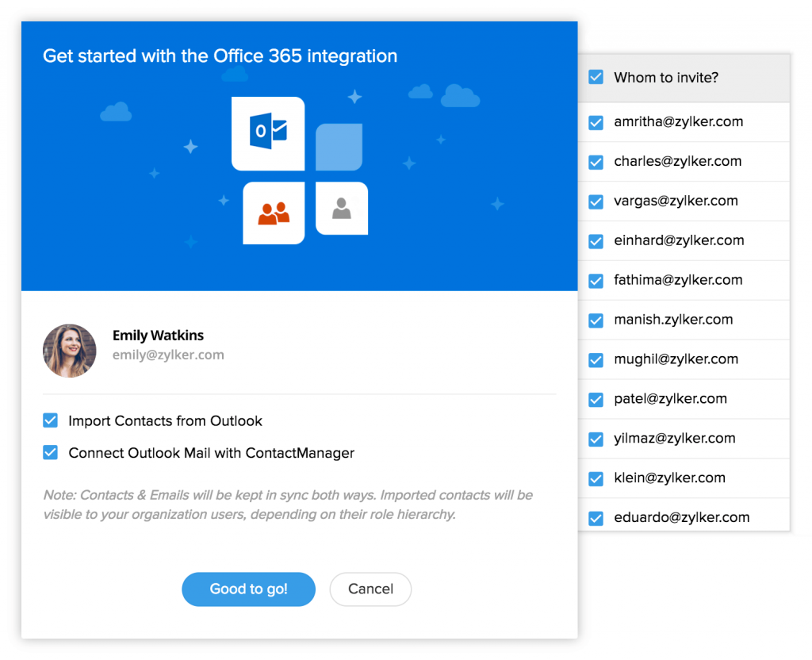This screenshot has width=812, height=660.
Task: Uncheck patel@zylker.com checkbox
Action: [x=596, y=400]
